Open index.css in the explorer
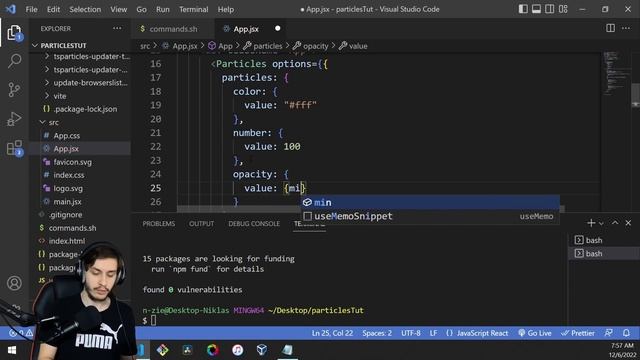The height and width of the screenshot is (360, 640). point(80,175)
